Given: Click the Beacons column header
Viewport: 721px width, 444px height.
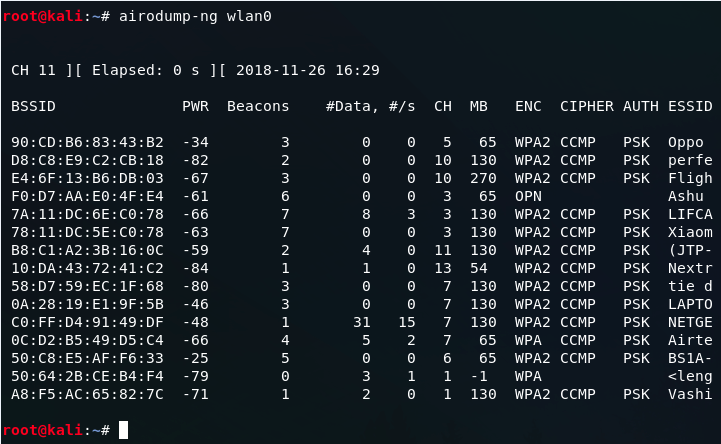Looking at the screenshot, I should 258,106.
